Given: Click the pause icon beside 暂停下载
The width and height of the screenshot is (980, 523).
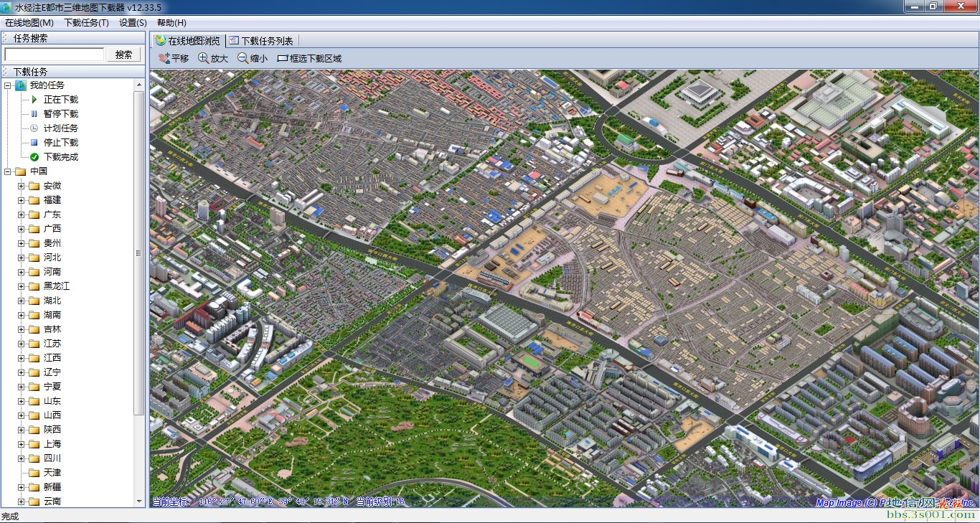Looking at the screenshot, I should 34,114.
